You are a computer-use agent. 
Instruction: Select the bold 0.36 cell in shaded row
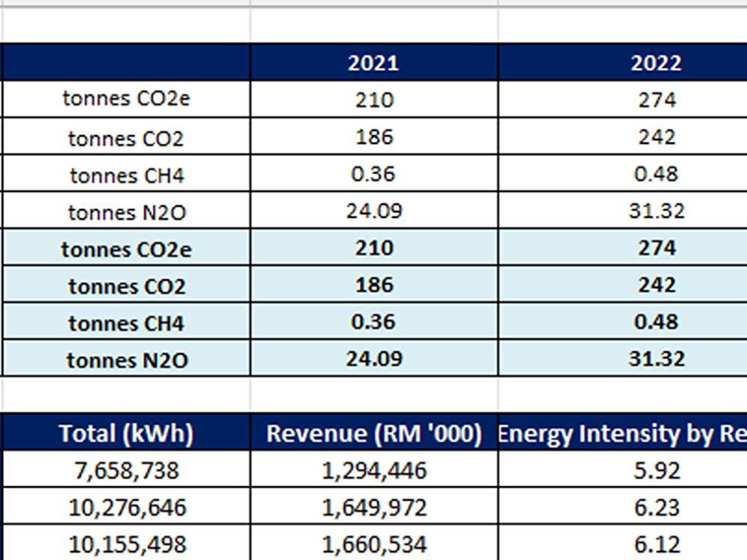374,321
